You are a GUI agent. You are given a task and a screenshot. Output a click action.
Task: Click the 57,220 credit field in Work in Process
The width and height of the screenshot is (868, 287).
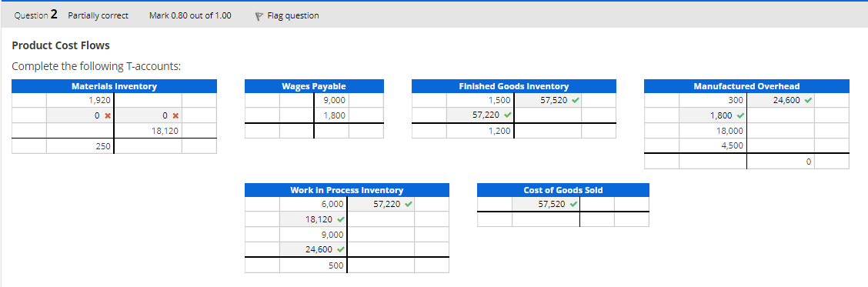tap(381, 204)
